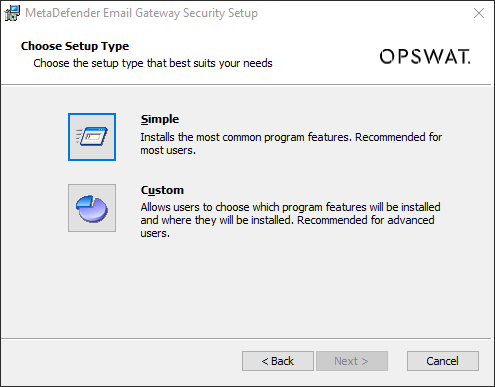Click the 'most users.' text under Simple
The width and height of the screenshot is (495, 387).
[168, 150]
